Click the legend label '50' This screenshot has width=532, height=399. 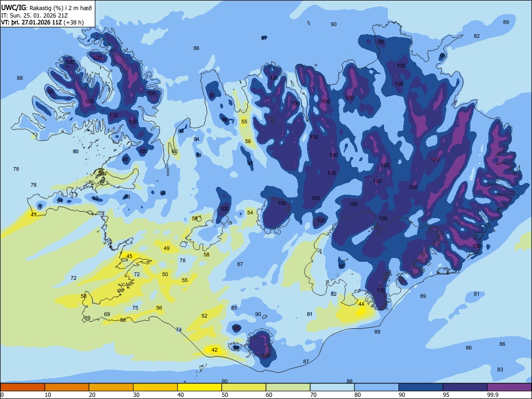point(225,395)
